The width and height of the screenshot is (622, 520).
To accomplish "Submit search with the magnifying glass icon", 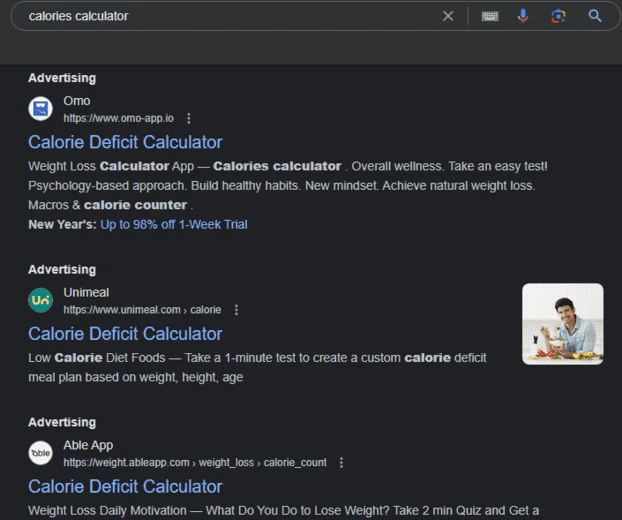I will coord(595,16).
